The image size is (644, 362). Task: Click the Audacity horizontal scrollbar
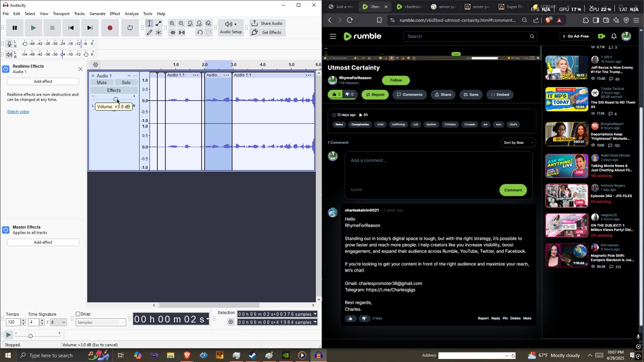(x=209, y=305)
